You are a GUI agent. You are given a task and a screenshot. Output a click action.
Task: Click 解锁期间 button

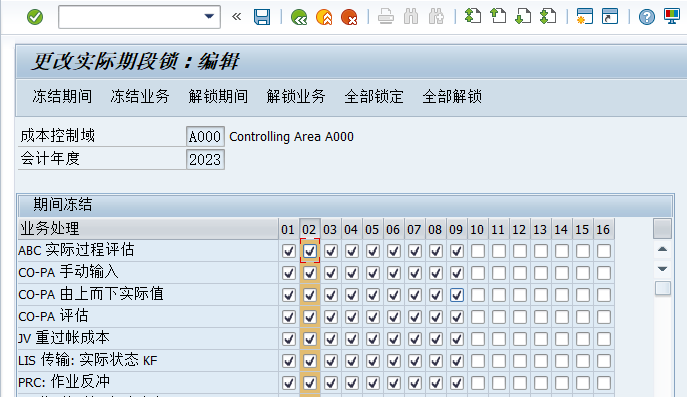pyautogui.click(x=218, y=96)
